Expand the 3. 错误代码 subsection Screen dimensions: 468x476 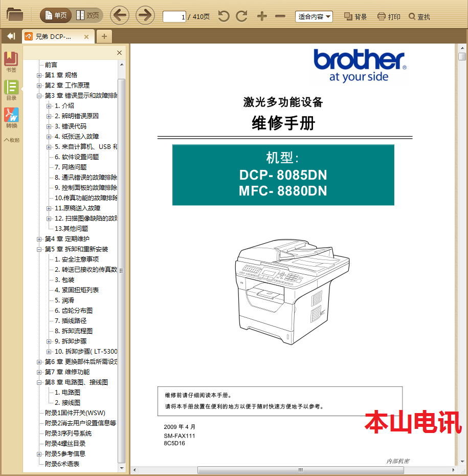pos(49,126)
